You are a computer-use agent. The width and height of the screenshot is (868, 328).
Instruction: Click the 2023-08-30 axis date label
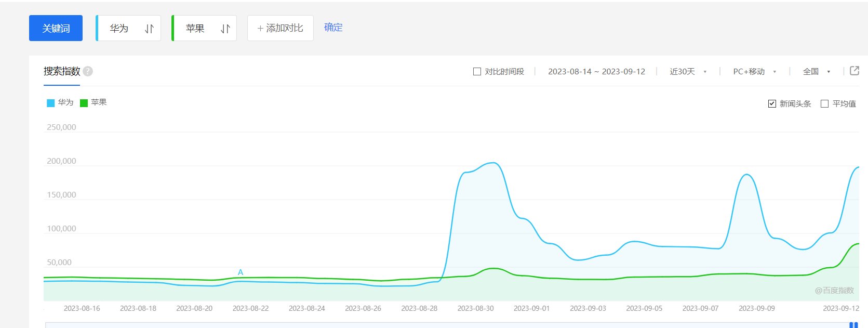(x=475, y=308)
